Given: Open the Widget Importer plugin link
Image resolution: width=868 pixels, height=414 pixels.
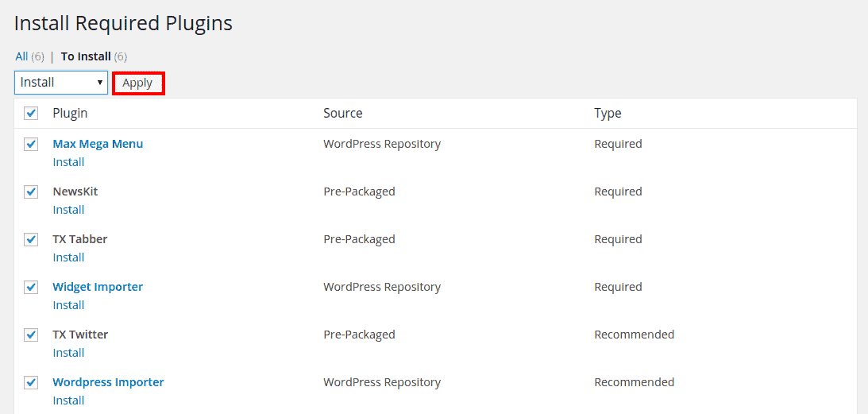Looking at the screenshot, I should (x=98, y=287).
